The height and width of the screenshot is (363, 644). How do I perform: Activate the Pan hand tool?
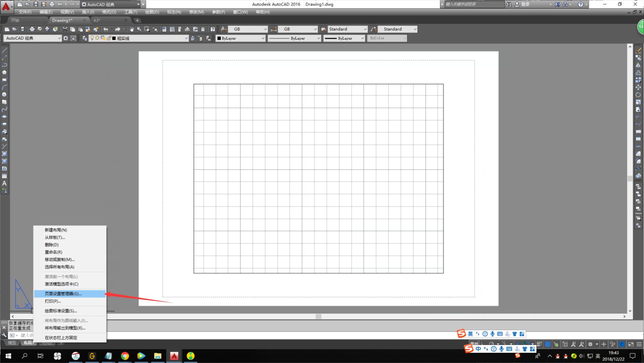click(x=132, y=29)
